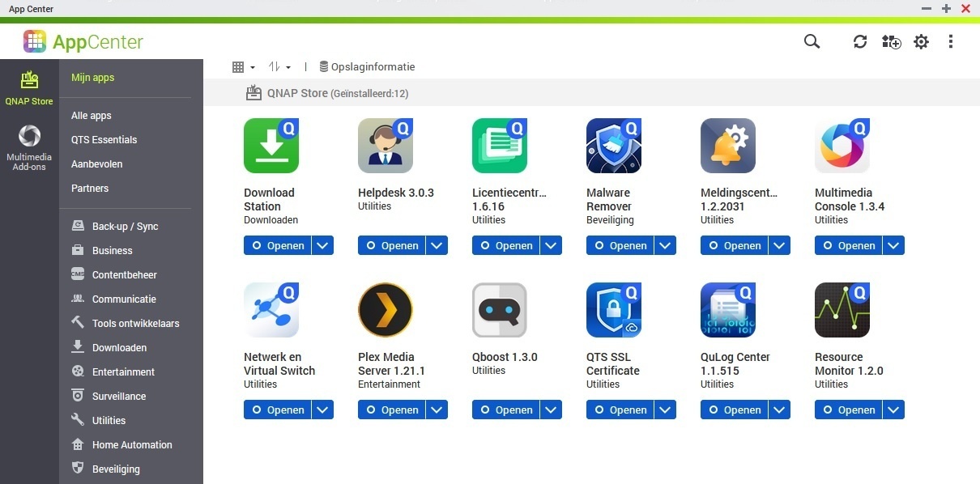Viewport: 980px width, 484px height.
Task: Click Openen for Download Station
Action: click(x=278, y=245)
